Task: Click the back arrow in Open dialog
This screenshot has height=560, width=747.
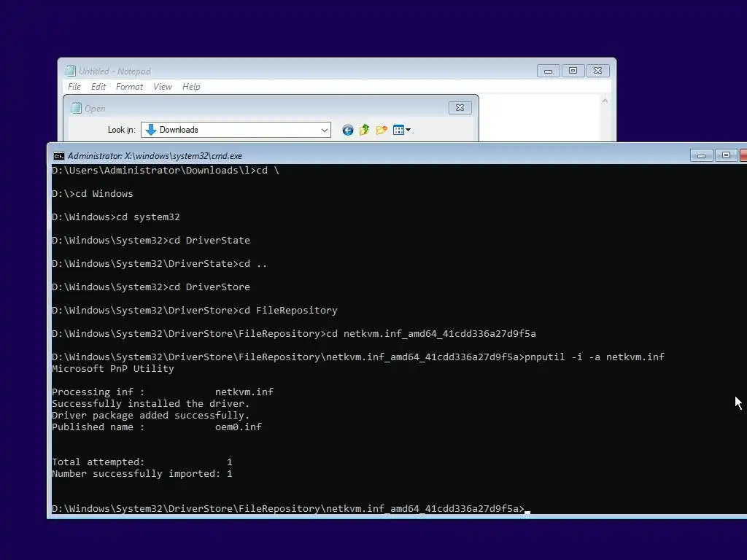Action: [348, 130]
